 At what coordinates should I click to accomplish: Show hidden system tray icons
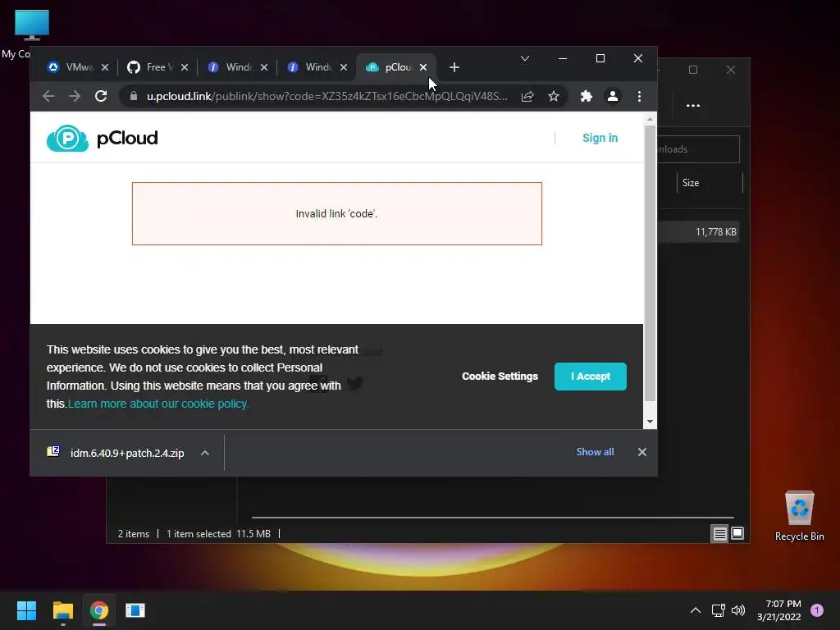696,610
